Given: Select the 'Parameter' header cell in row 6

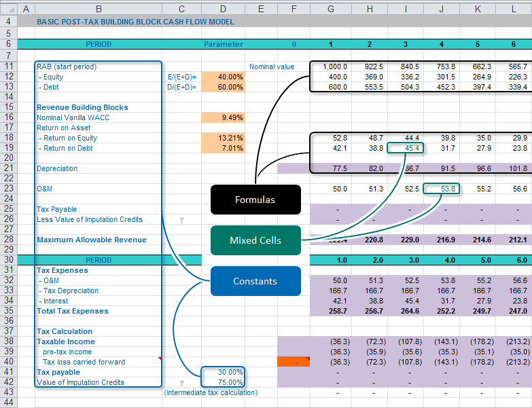Looking at the screenshot, I should (223, 44).
